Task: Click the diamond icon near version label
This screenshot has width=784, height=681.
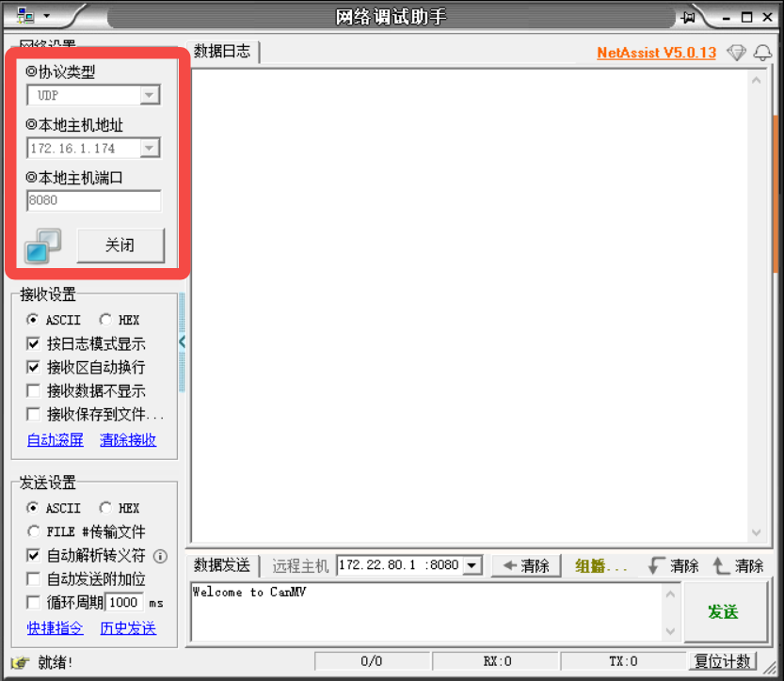Action: [736, 53]
